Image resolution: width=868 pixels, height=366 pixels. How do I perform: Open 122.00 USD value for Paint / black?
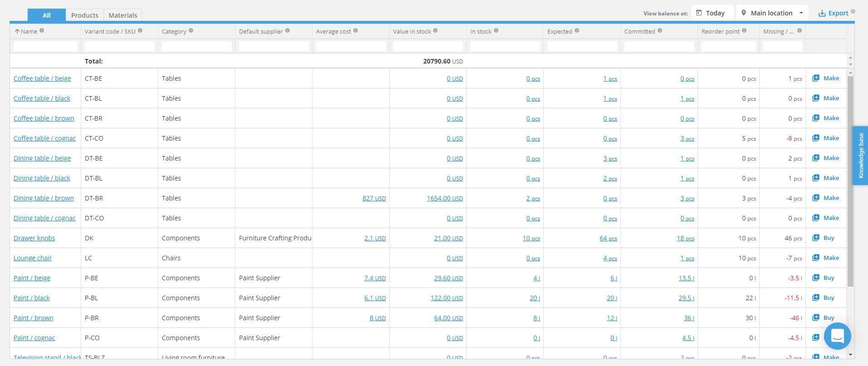[x=447, y=298]
